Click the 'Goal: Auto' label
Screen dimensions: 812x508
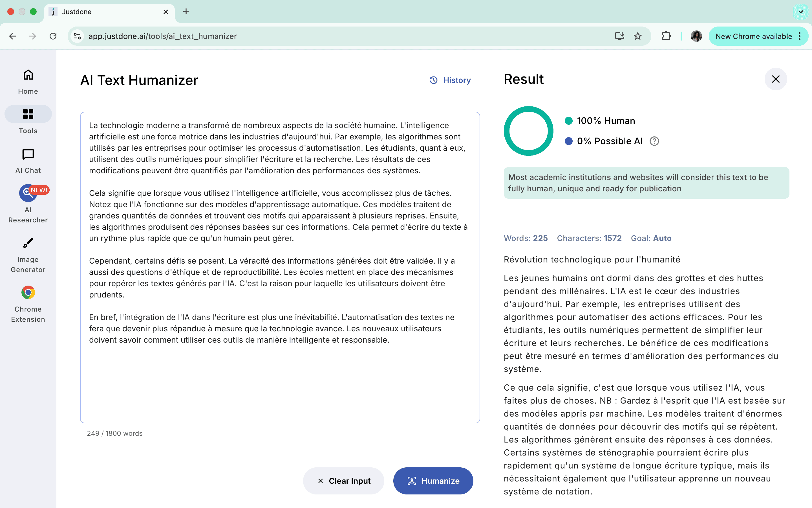(x=651, y=238)
